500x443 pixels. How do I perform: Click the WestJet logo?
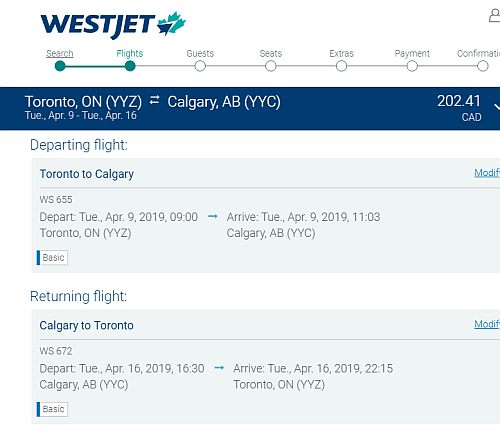coord(113,25)
